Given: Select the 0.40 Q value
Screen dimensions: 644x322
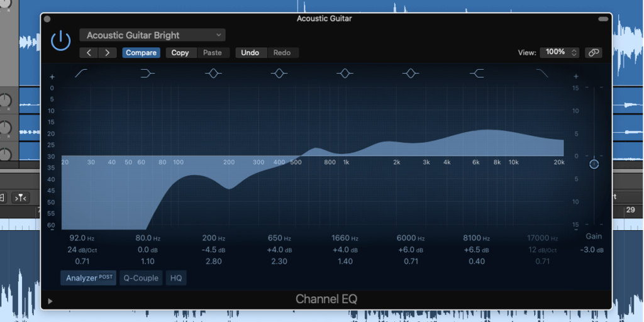Looking at the screenshot, I should tap(477, 262).
